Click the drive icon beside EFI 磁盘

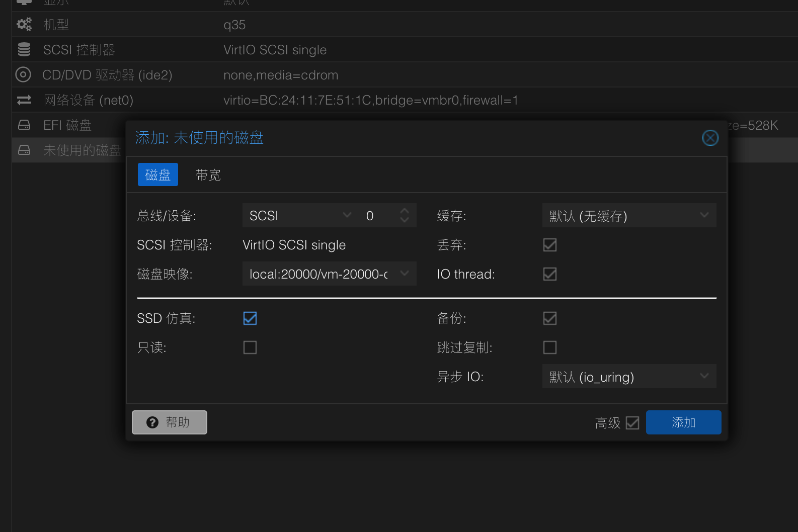tap(24, 125)
